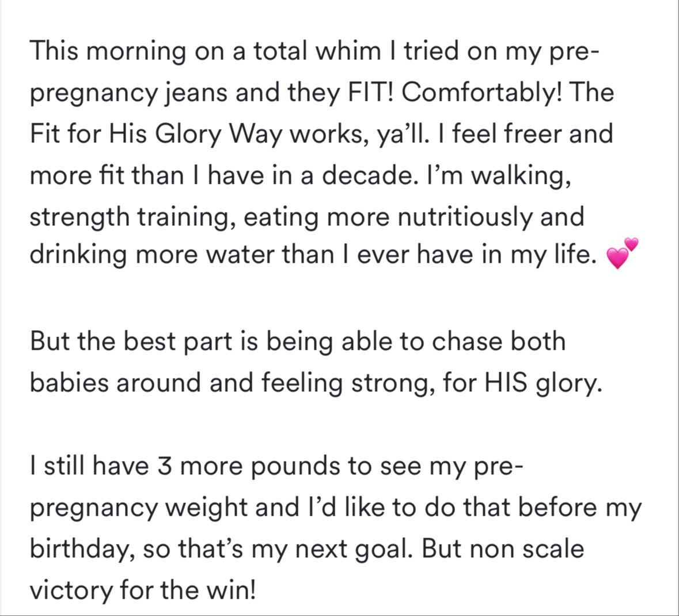Click the word "decade." in first paragraph
Viewport: 679px width, 616px height.
[367, 175]
